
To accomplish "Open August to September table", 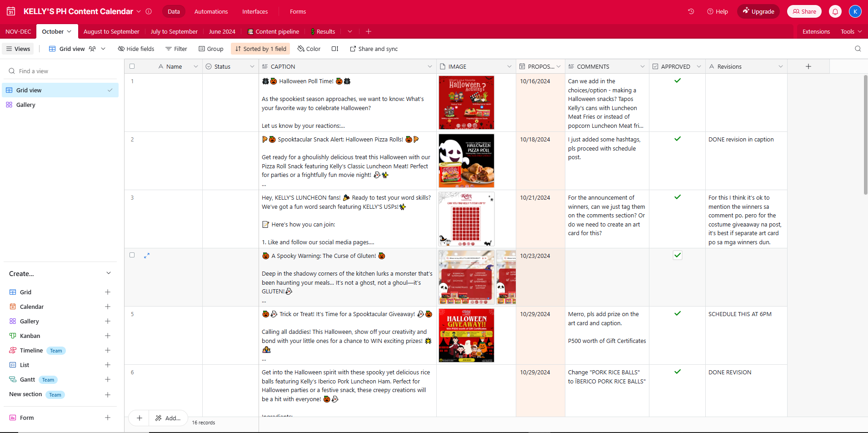I will click(x=111, y=31).
